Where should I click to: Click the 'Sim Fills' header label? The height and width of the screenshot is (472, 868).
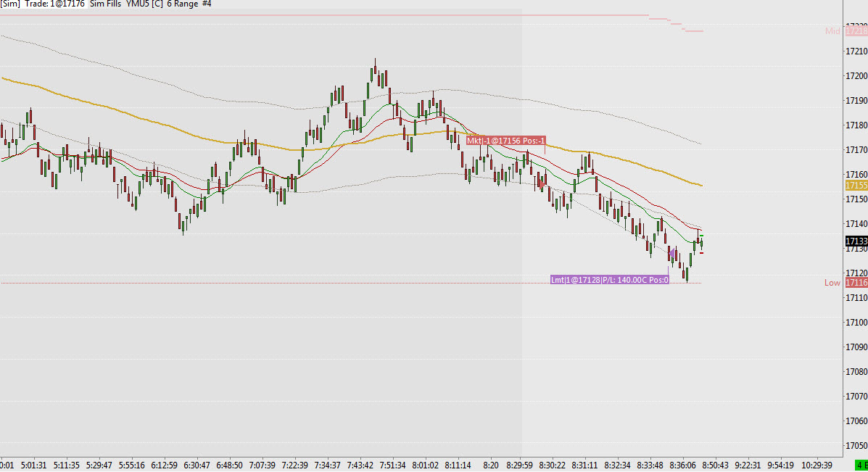click(x=105, y=4)
